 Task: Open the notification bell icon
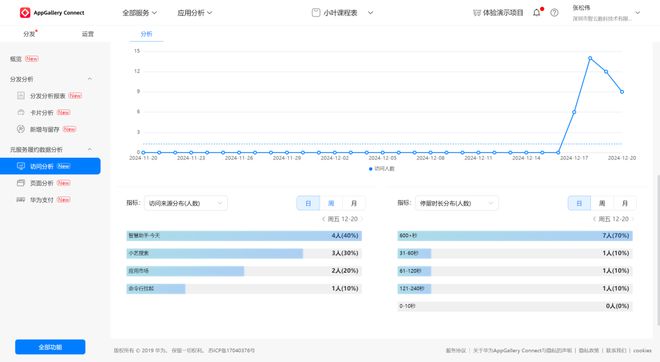pos(536,13)
